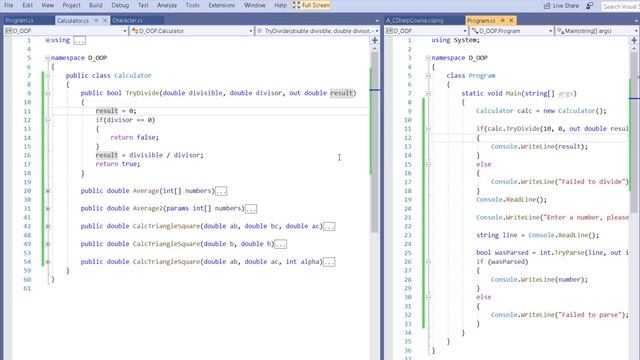The image size is (640, 360).
Task: Click 'Console.WriteLine(number);' line
Action: point(539,280)
